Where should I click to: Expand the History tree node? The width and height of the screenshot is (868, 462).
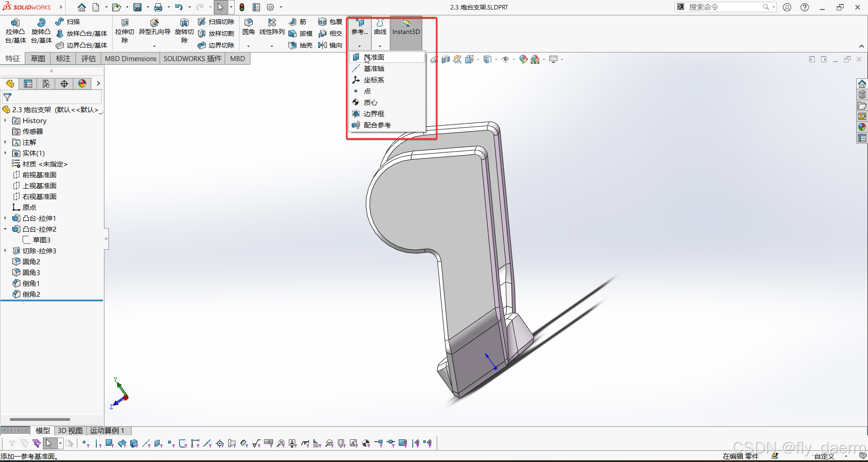(x=5, y=121)
